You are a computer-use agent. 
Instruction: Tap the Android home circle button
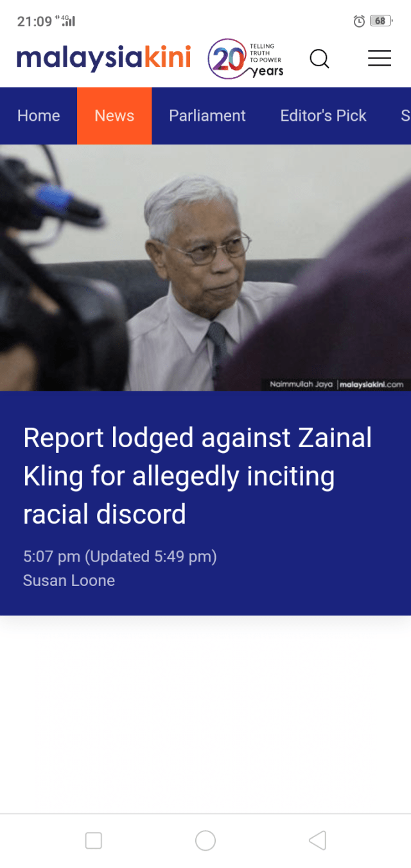[205, 840]
